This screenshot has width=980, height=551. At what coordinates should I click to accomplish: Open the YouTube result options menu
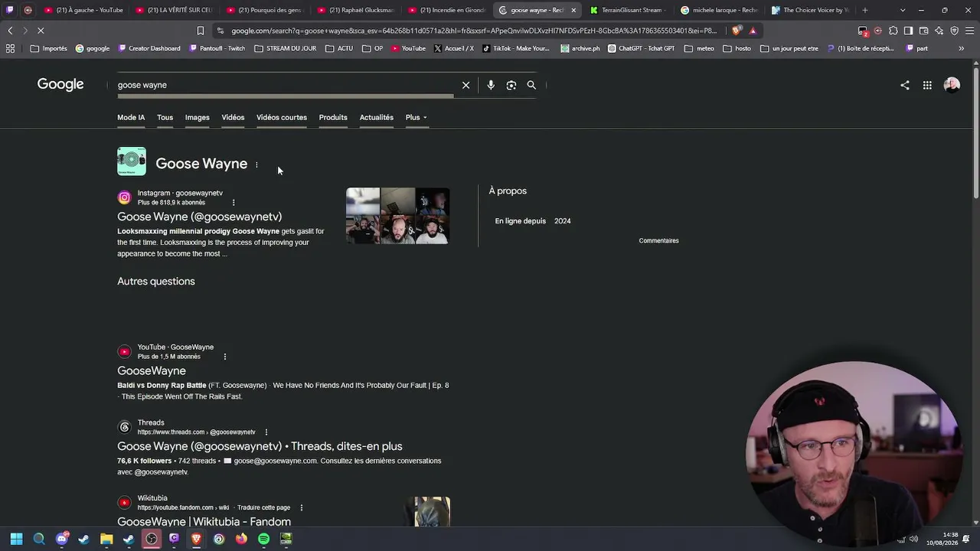tap(224, 357)
